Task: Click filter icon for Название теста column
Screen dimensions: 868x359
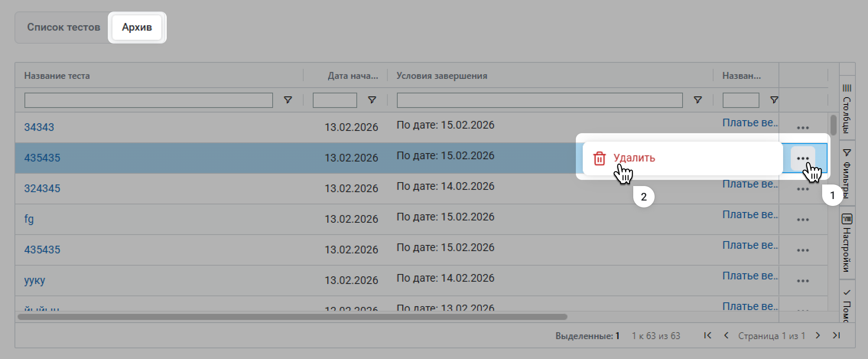Action: pyautogui.click(x=288, y=100)
